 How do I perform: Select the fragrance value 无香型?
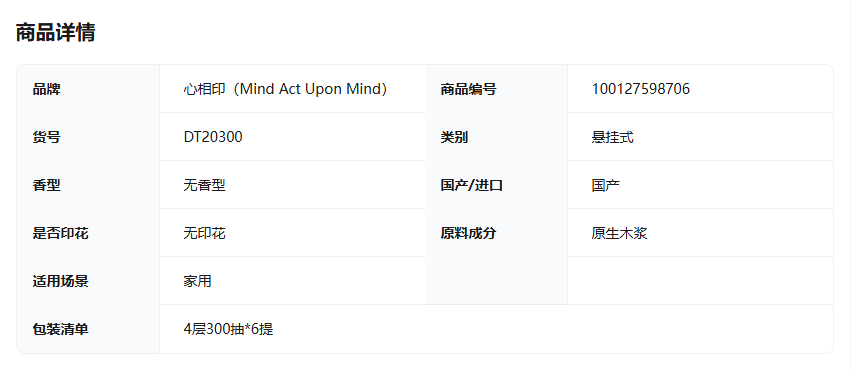(205, 186)
